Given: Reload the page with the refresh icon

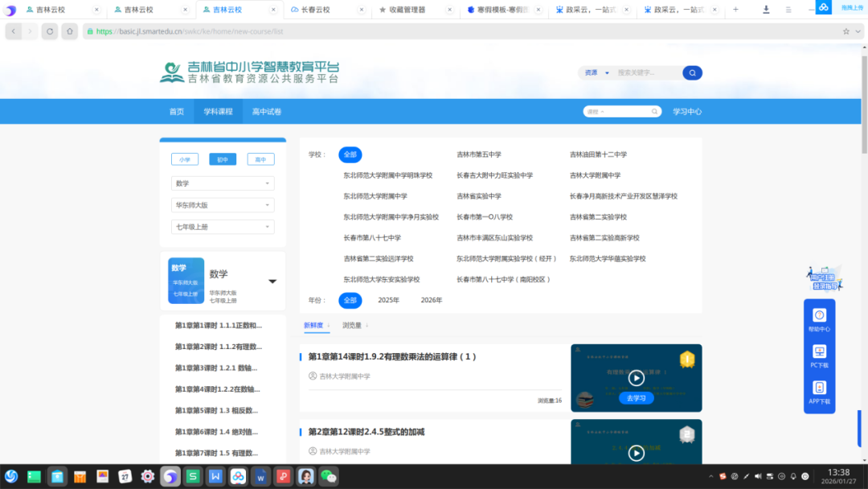Looking at the screenshot, I should click(50, 31).
